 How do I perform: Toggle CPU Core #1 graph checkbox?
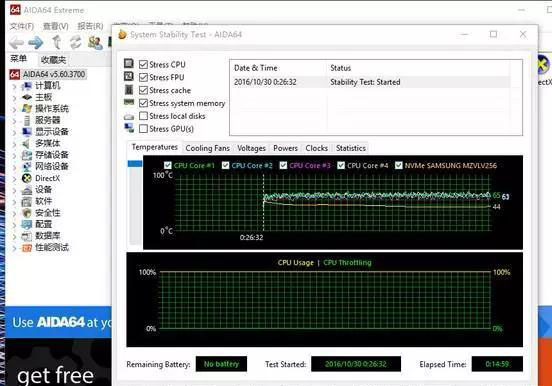click(x=168, y=165)
